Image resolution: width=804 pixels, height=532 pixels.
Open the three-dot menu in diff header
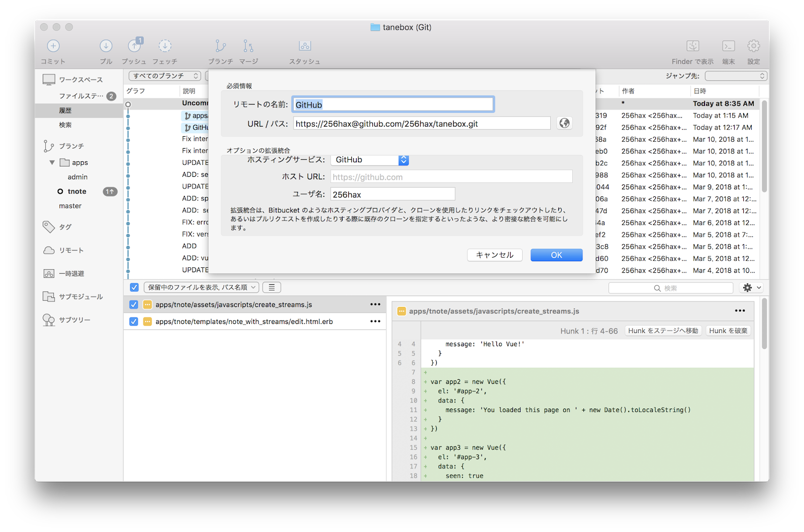pos(740,311)
